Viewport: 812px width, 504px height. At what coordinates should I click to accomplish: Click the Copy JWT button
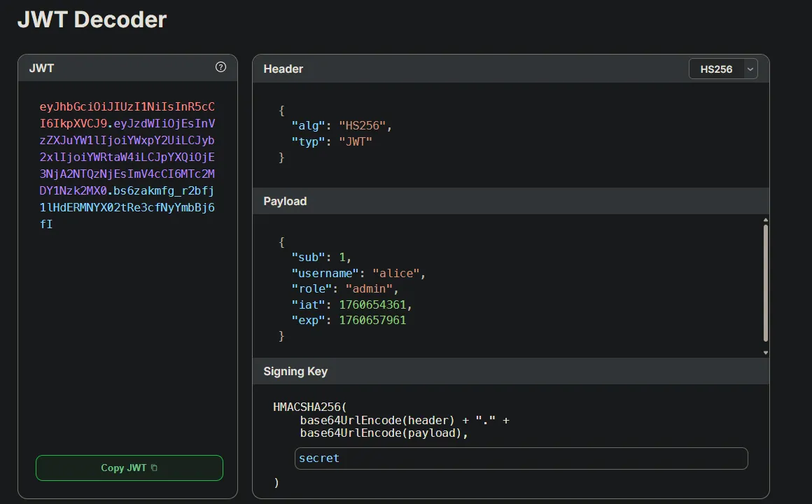tap(129, 468)
